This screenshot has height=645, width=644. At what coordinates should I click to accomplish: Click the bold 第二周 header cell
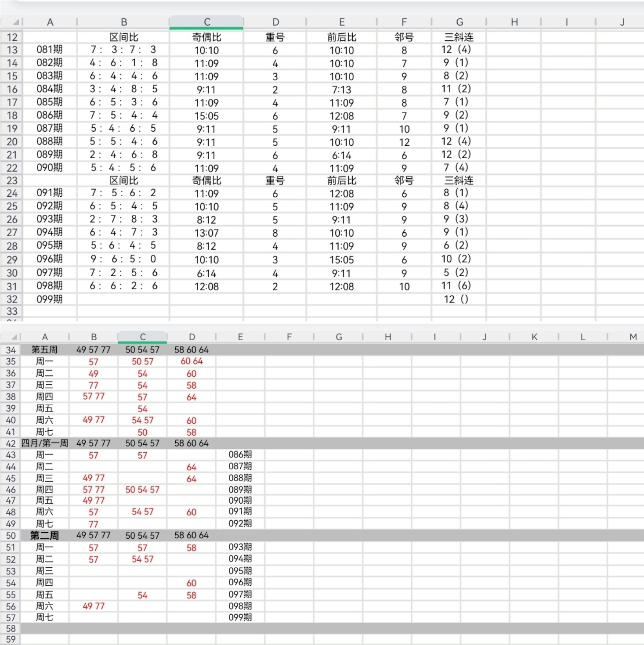pos(44,536)
